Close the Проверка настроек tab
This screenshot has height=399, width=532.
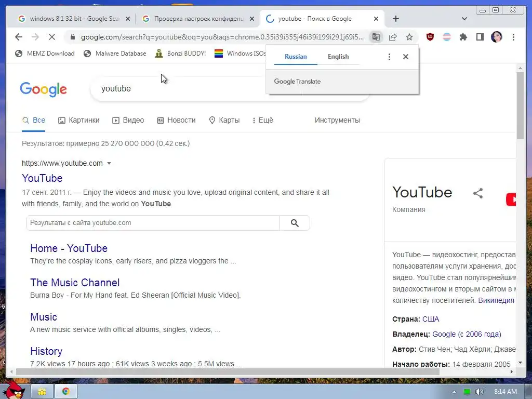(x=252, y=19)
